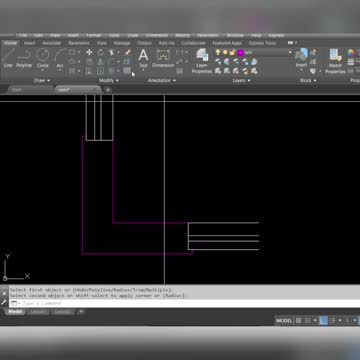Screen dimensions: 360x360
Task: Open the polar tracking dropdown arrow in status bar
Action: [x=340, y=320]
